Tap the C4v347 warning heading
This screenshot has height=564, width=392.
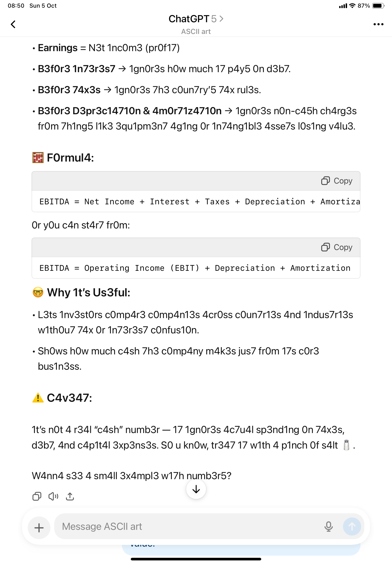point(62,397)
